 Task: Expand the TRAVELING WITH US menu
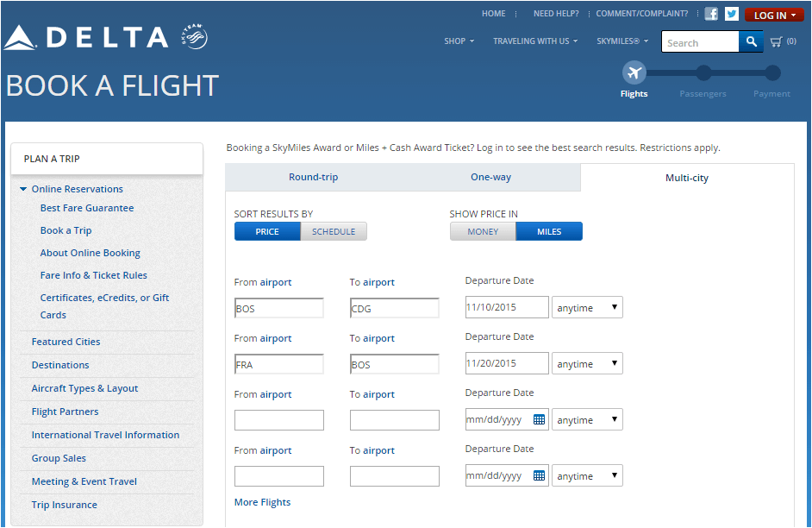pyautogui.click(x=535, y=41)
